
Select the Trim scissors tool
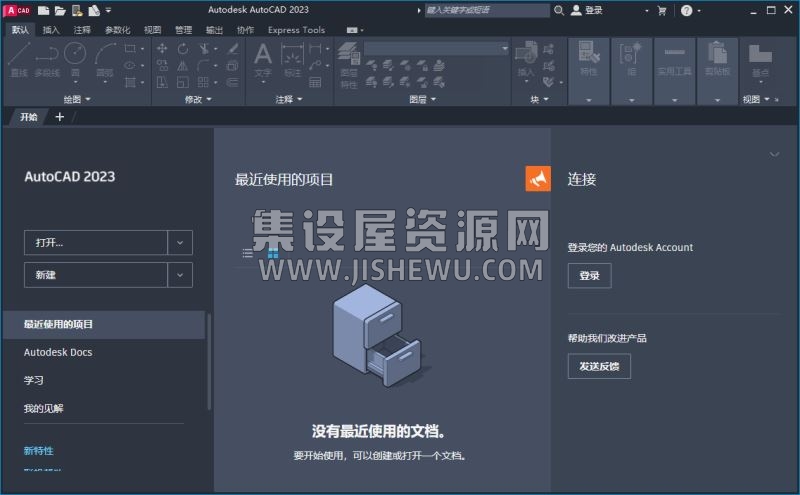204,48
